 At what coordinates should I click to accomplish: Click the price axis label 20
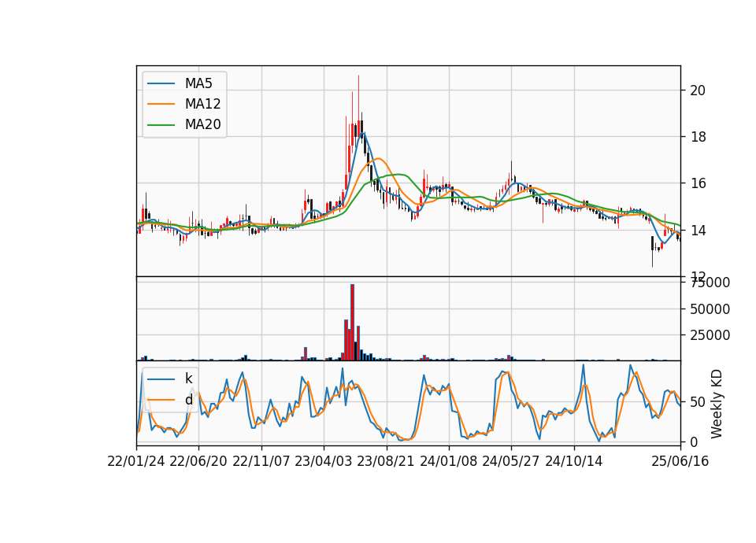click(x=698, y=90)
